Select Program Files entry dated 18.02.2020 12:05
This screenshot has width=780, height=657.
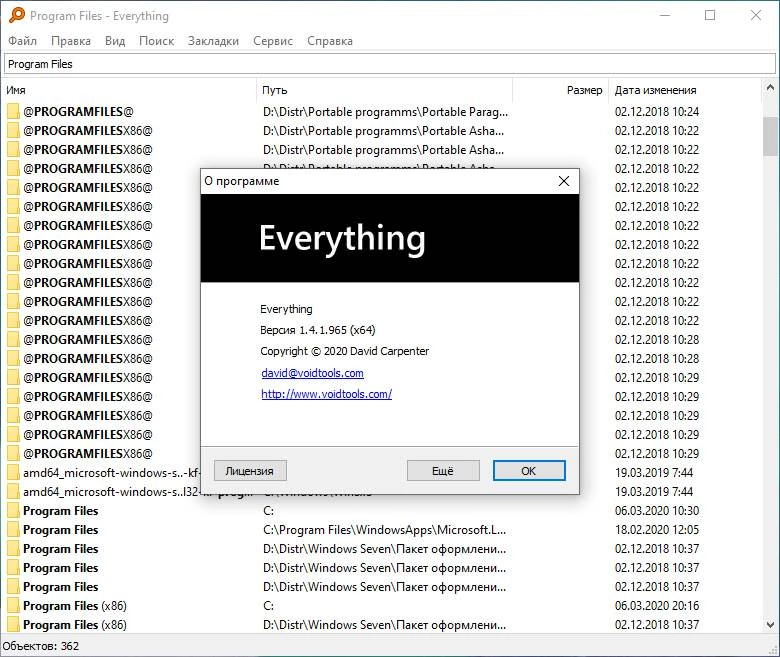click(x=61, y=530)
